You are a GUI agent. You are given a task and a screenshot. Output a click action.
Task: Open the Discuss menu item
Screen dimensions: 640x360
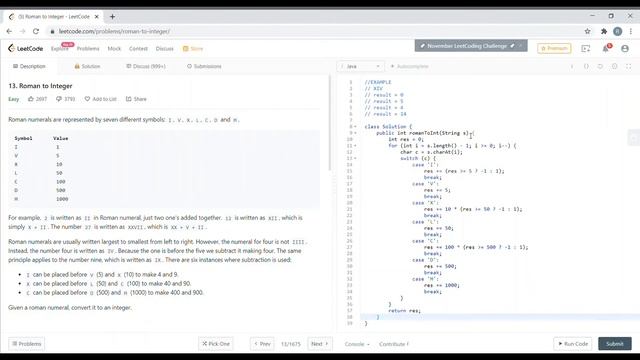[164, 49]
